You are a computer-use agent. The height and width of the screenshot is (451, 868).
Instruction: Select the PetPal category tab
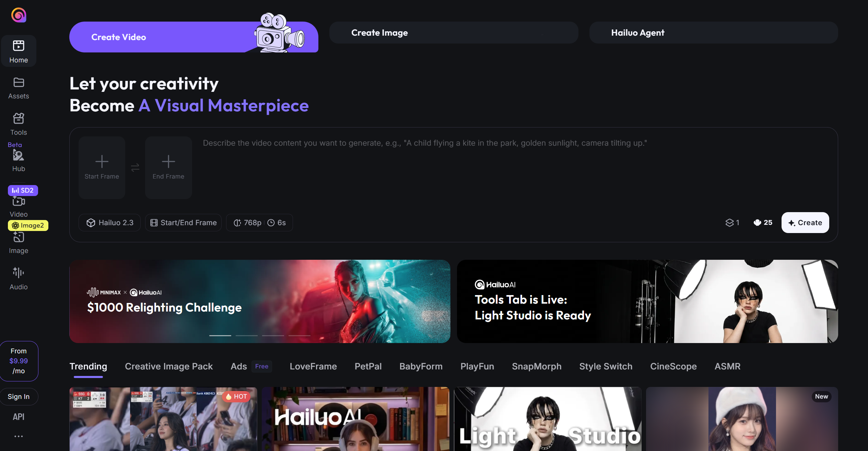[x=368, y=366]
